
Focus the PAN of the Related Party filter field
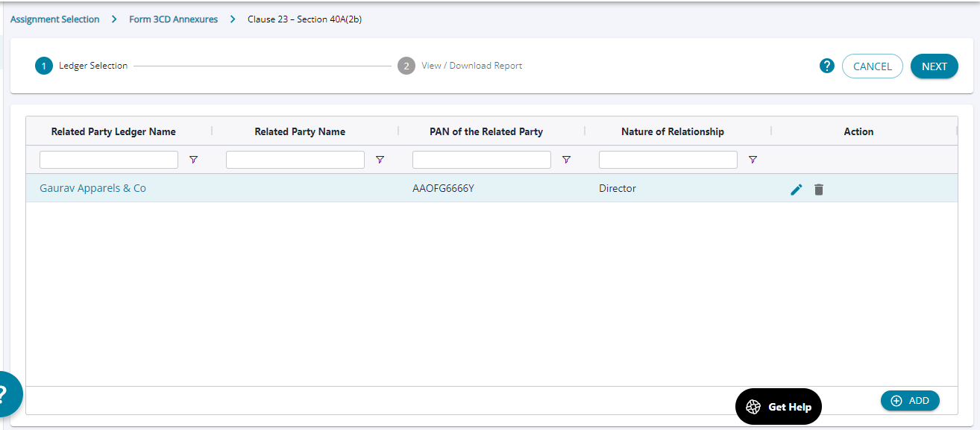point(482,160)
